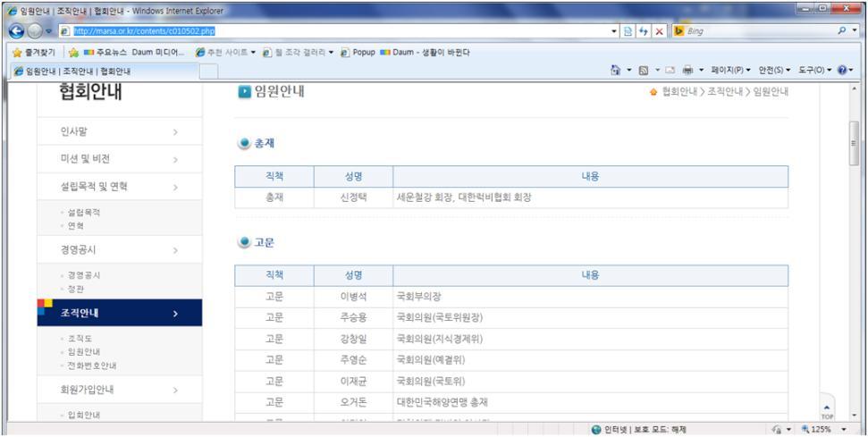Click the breadcrumb home icon
Screen dimensions: 868x437
pos(653,92)
